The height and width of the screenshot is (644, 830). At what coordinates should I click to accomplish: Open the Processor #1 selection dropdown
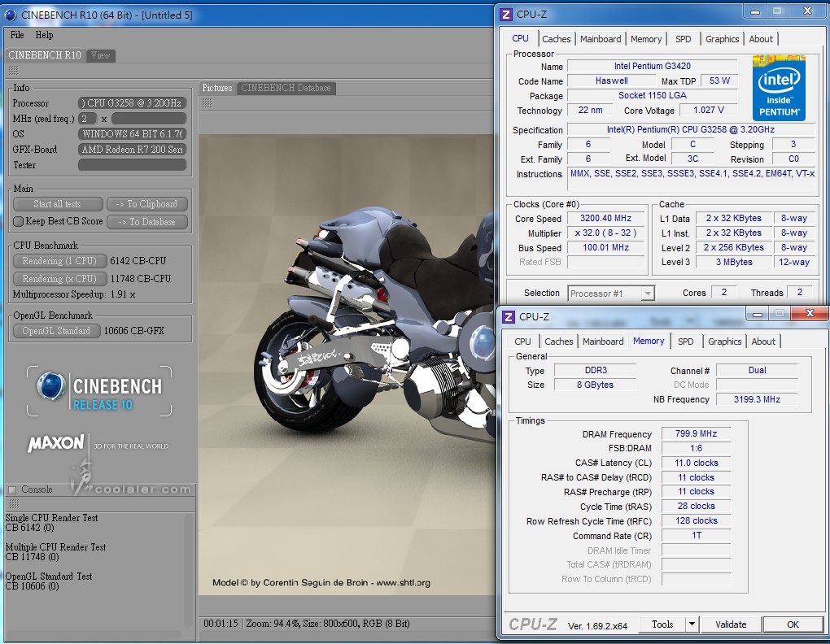coord(611,294)
